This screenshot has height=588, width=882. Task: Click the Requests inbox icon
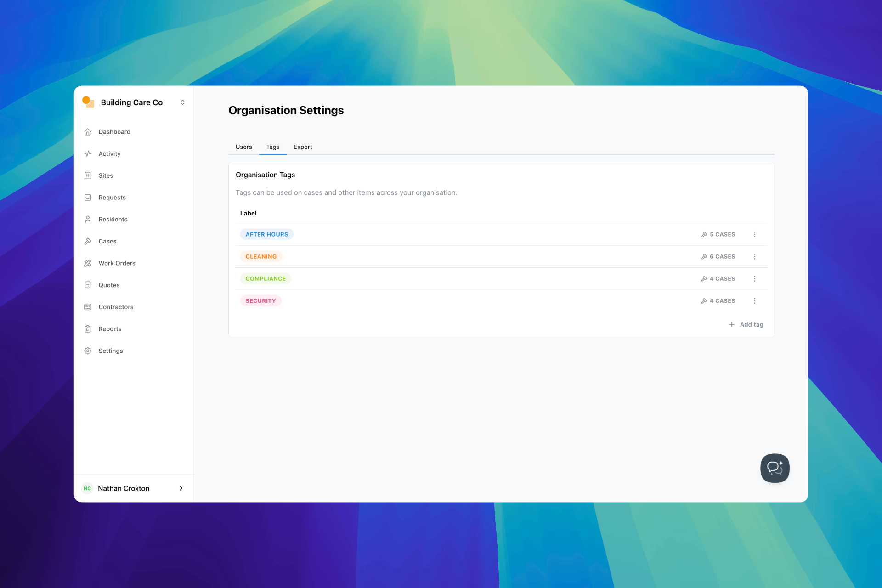(x=88, y=198)
